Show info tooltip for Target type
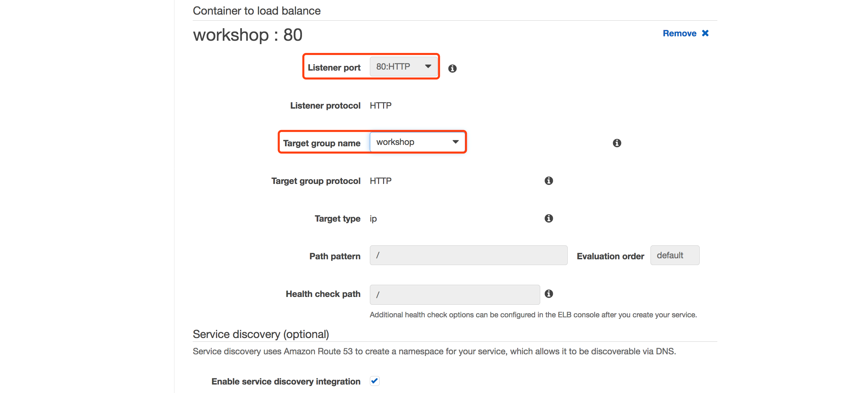The width and height of the screenshot is (868, 393). coord(549,219)
